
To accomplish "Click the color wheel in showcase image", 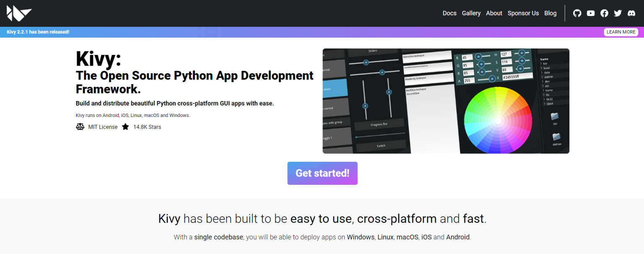I will (x=497, y=121).
